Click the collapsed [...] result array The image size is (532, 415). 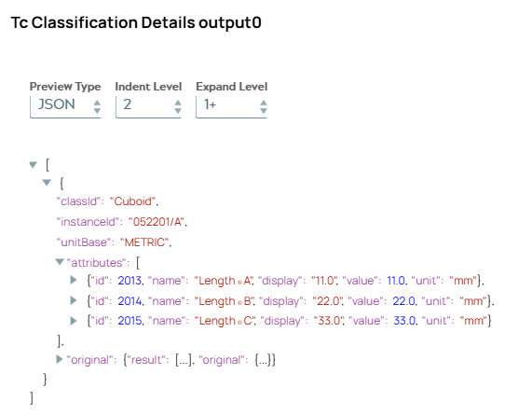click(184, 360)
